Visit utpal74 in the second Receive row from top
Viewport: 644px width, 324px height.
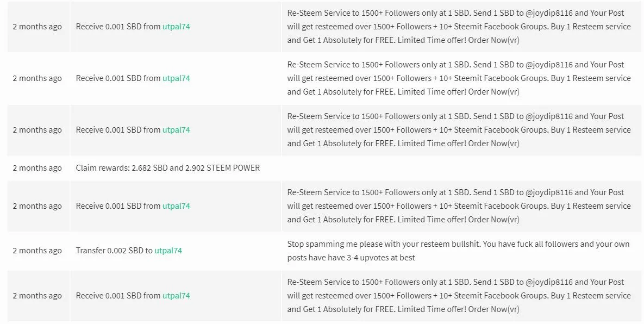click(176, 78)
